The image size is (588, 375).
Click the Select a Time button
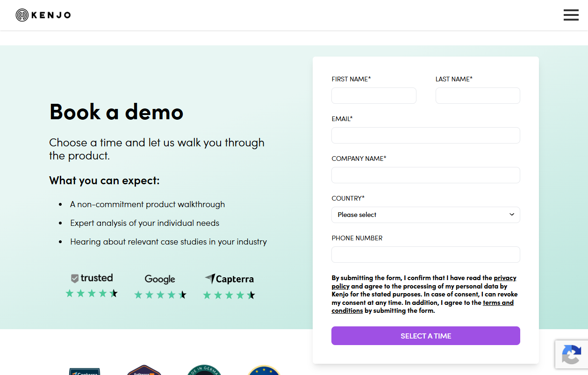pos(425,336)
